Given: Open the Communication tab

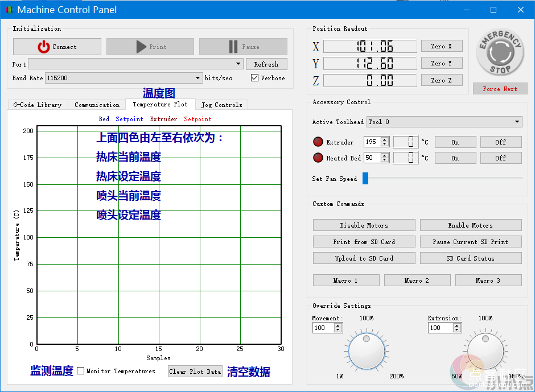Looking at the screenshot, I should 97,105.
